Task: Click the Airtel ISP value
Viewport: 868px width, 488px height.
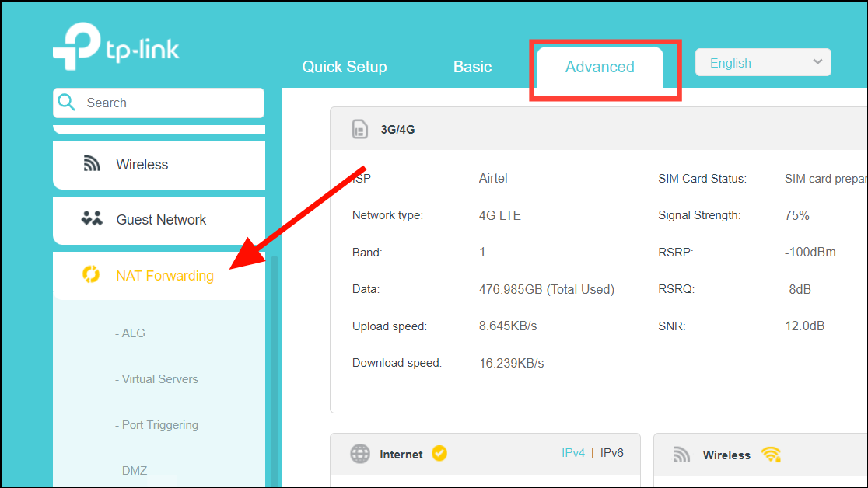Action: tap(492, 178)
